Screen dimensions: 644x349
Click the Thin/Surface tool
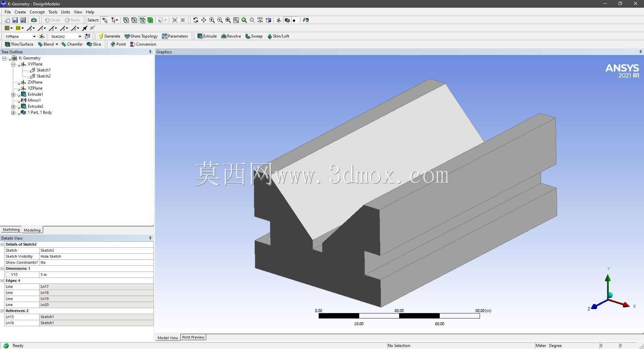click(x=19, y=44)
